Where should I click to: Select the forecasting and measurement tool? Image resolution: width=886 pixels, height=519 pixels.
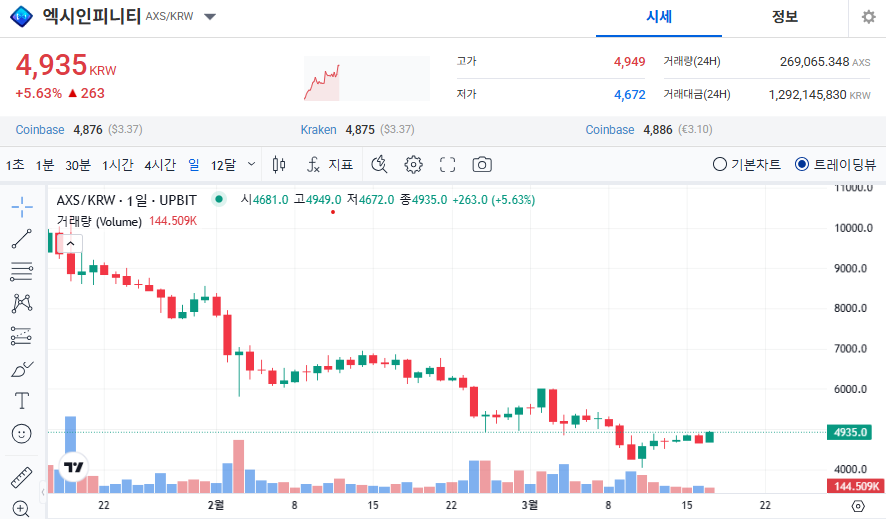[22, 336]
